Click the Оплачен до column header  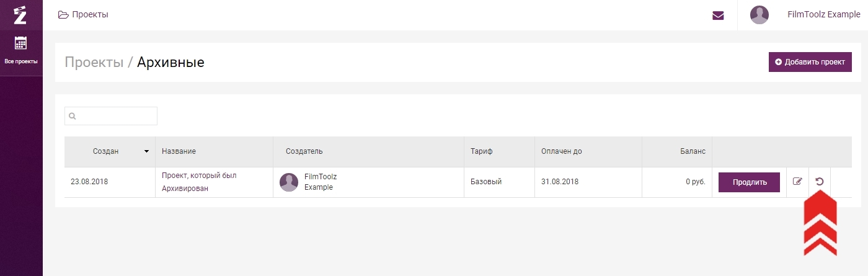pyautogui.click(x=562, y=151)
